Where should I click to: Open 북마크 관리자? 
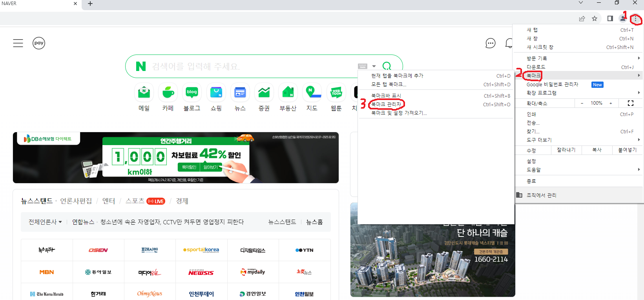[436, 104]
